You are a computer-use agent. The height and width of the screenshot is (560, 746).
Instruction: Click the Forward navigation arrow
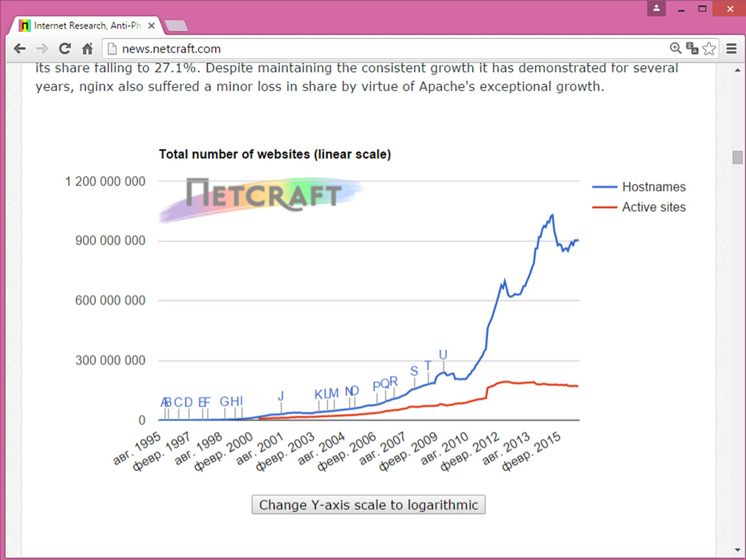tap(42, 49)
